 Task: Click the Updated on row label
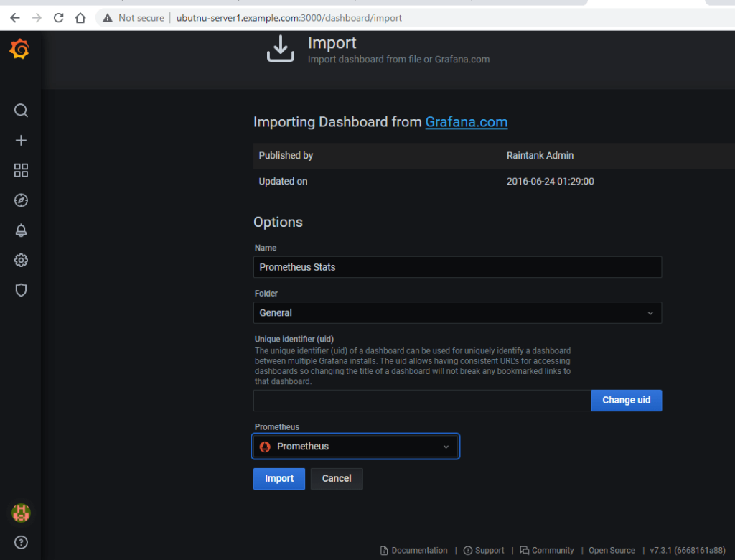click(x=283, y=181)
